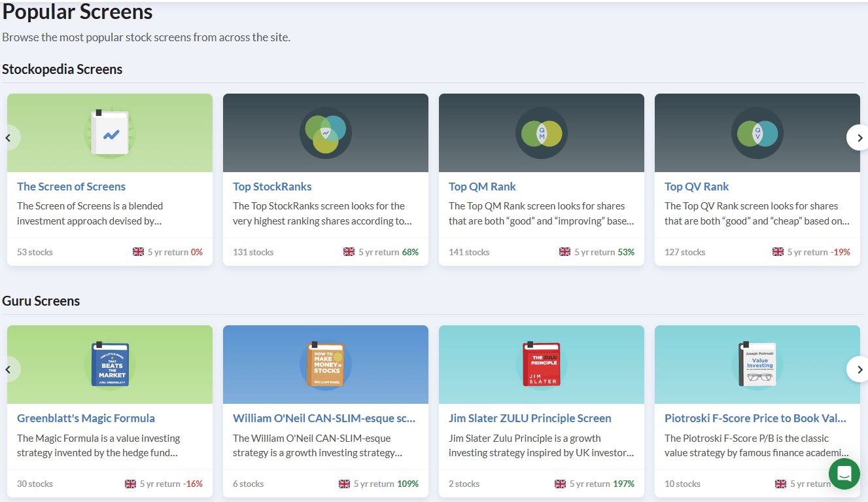868x502 pixels.
Task: Click the QM venn diagram icon on Top QM Rank
Action: (x=541, y=133)
